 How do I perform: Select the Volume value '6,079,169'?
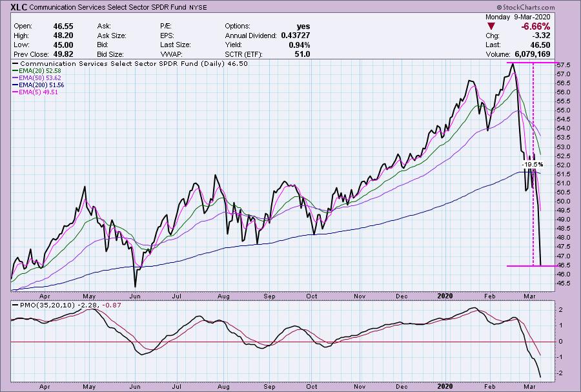point(533,54)
